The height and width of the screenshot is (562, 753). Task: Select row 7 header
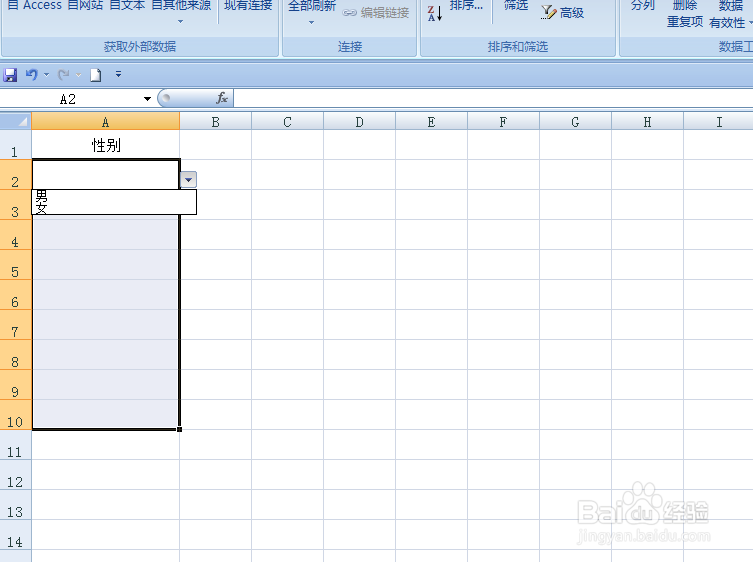click(x=15, y=325)
